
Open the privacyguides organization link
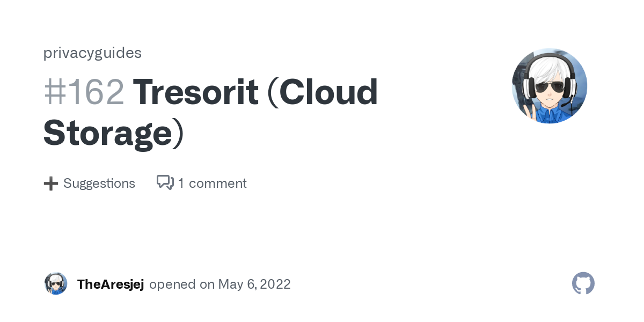92,53
